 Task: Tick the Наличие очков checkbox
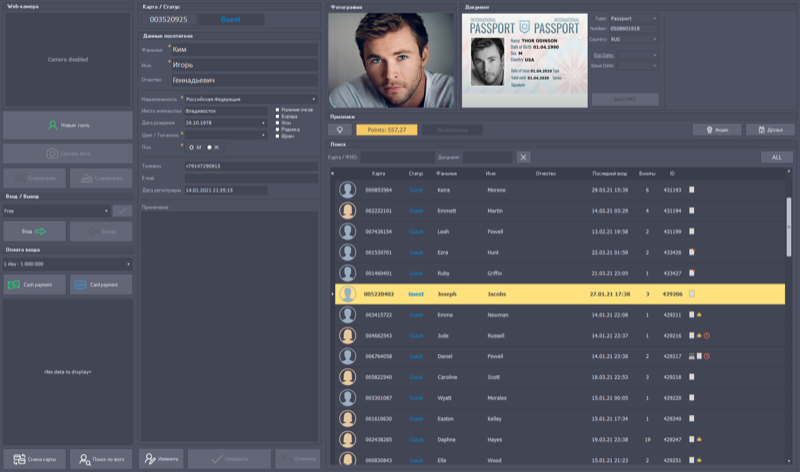278,109
